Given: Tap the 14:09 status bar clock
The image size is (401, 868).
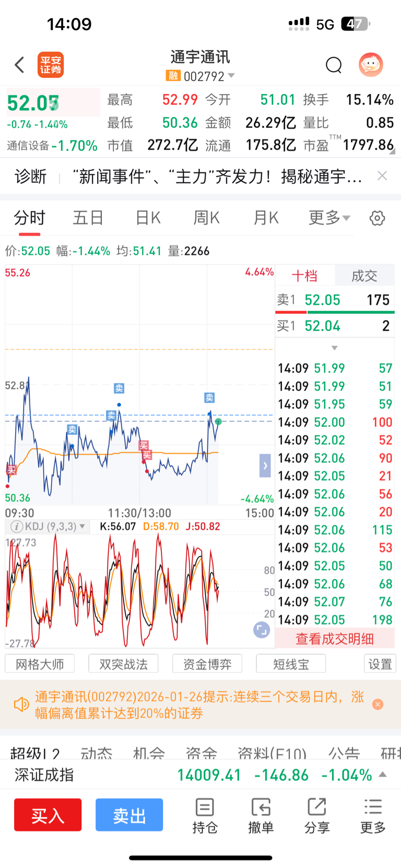Looking at the screenshot, I should (69, 24).
